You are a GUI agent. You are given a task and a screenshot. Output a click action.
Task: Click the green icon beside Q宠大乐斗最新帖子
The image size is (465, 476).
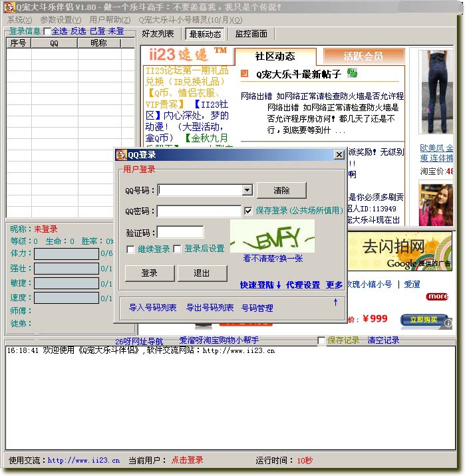352,73
